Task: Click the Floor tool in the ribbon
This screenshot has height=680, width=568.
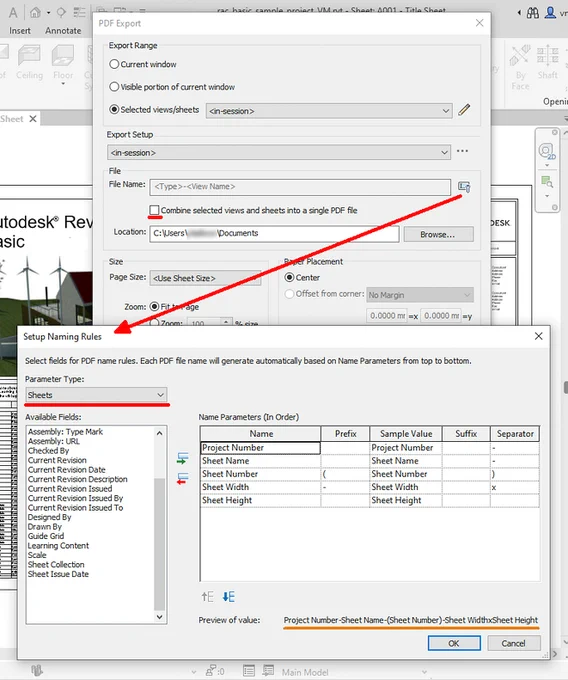Action: click(63, 63)
